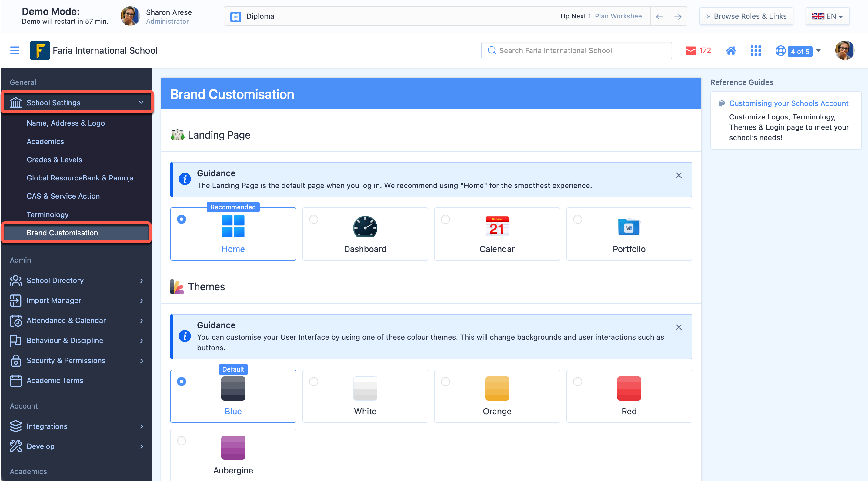Select Blue theme radio button
868x481 pixels.
(182, 382)
